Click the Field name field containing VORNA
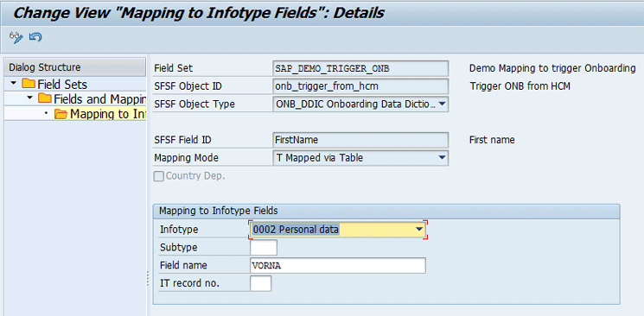This screenshot has width=644, height=316. [338, 266]
